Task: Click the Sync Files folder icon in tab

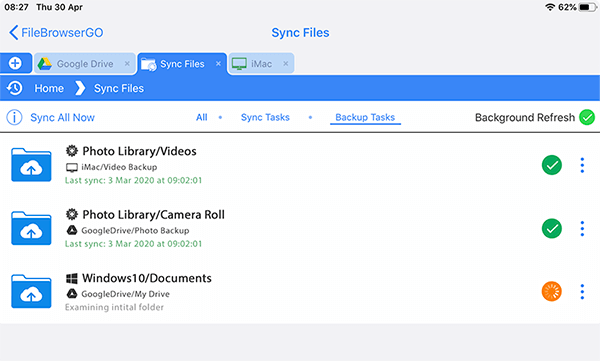Action: pos(148,64)
